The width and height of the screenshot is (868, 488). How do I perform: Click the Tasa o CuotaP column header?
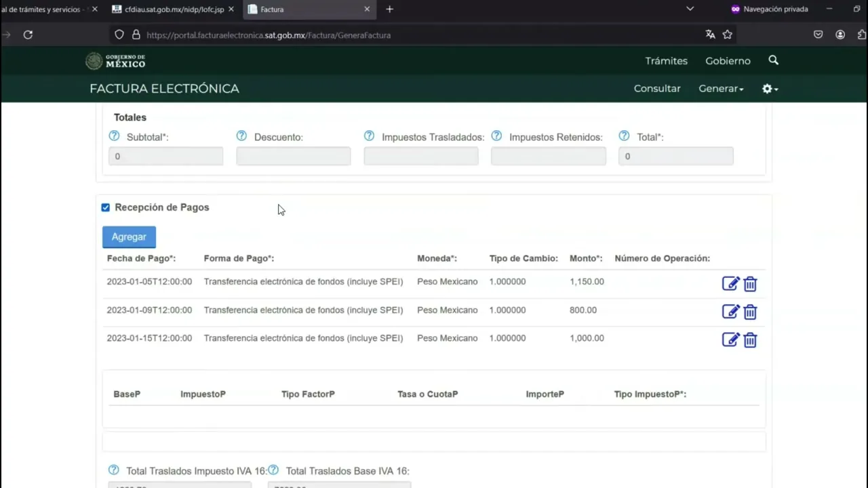pyautogui.click(x=427, y=394)
